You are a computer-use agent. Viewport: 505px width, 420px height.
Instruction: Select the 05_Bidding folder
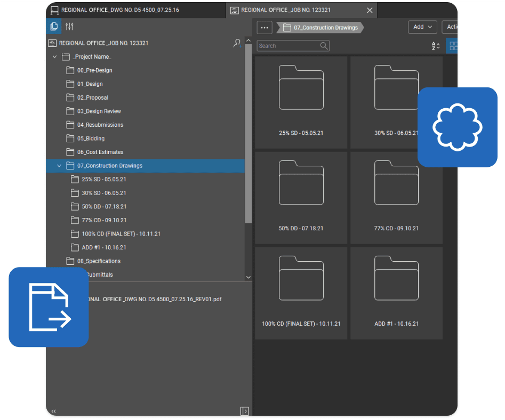[86, 139]
